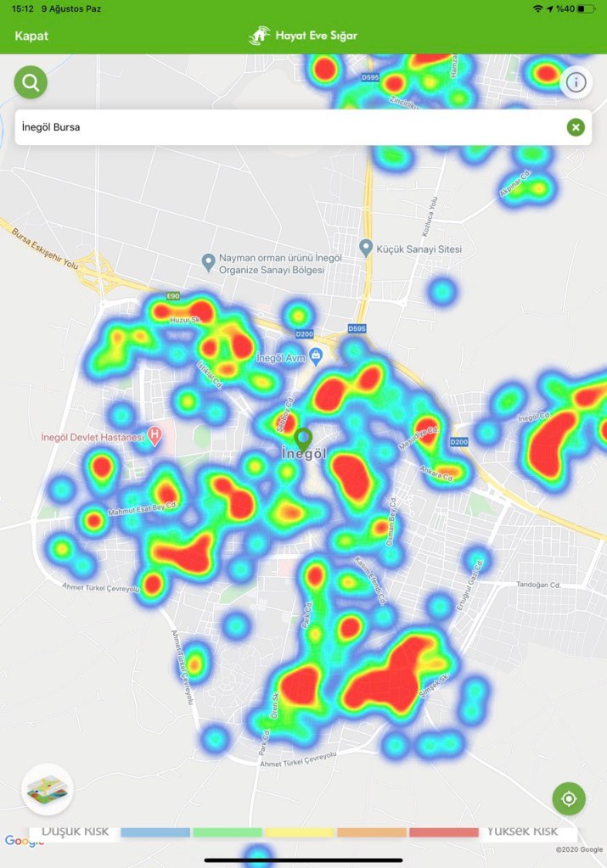Select the İnegöl Devlet Hastanesi marker

point(155,437)
